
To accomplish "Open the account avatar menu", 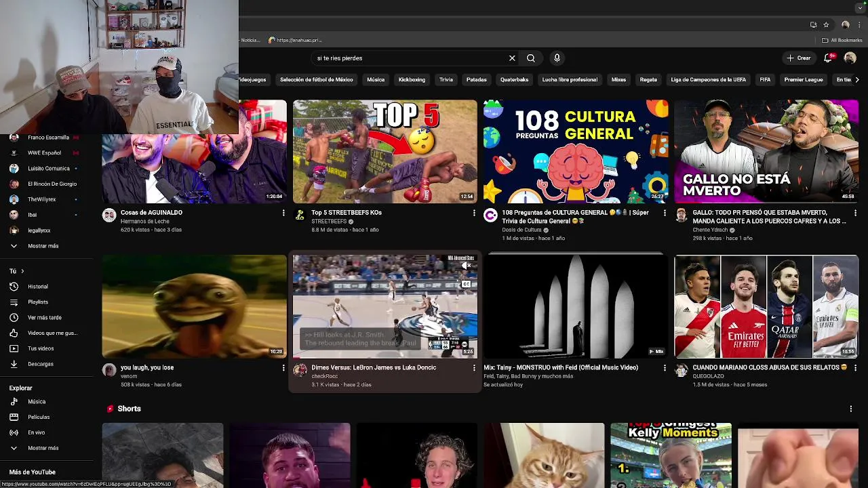I will (x=850, y=58).
